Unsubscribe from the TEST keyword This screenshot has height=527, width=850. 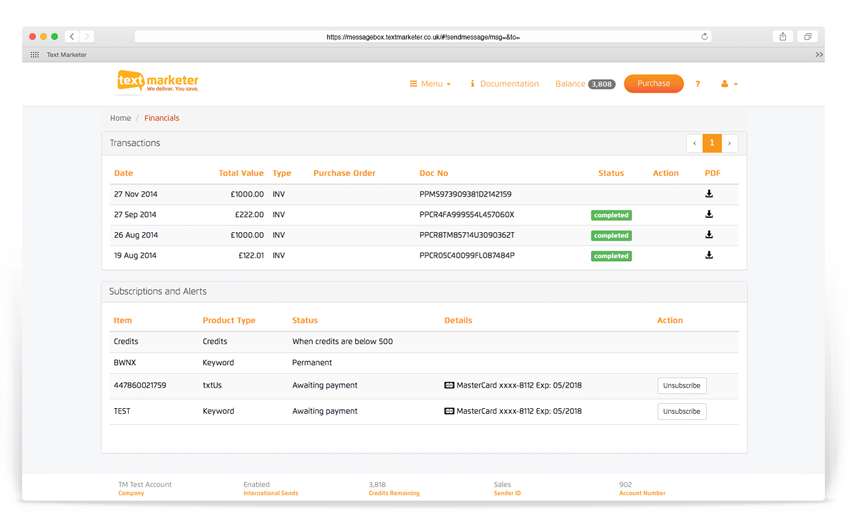pyautogui.click(x=681, y=412)
